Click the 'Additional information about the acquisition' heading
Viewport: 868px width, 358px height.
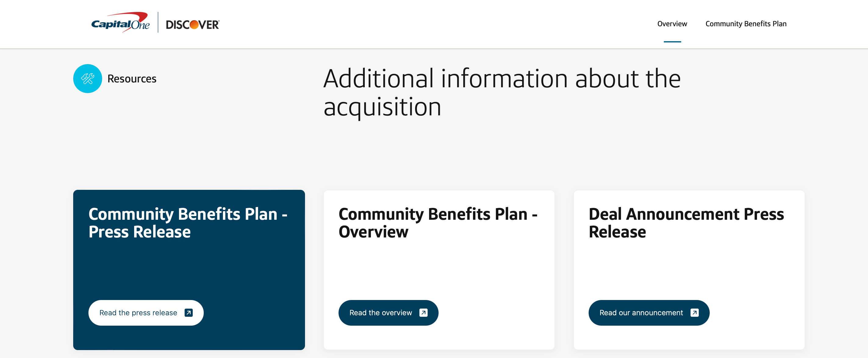point(502,93)
